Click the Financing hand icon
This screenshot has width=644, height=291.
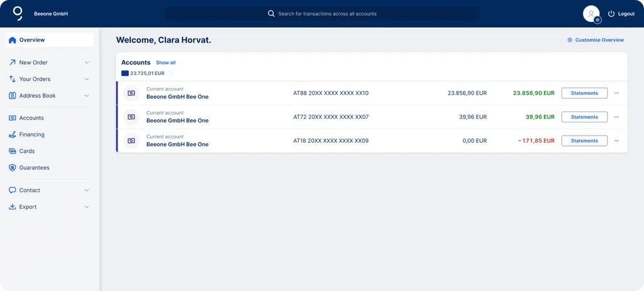tap(13, 135)
